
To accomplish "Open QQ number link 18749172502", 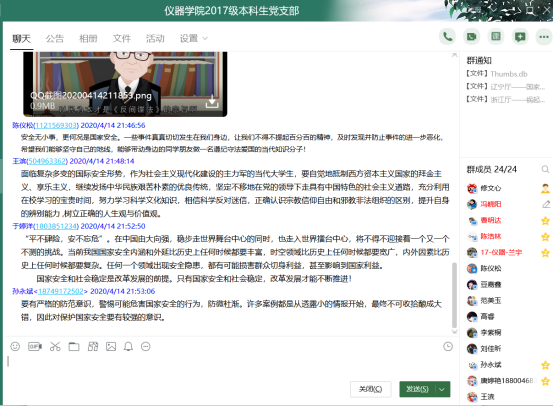I will point(61,291).
